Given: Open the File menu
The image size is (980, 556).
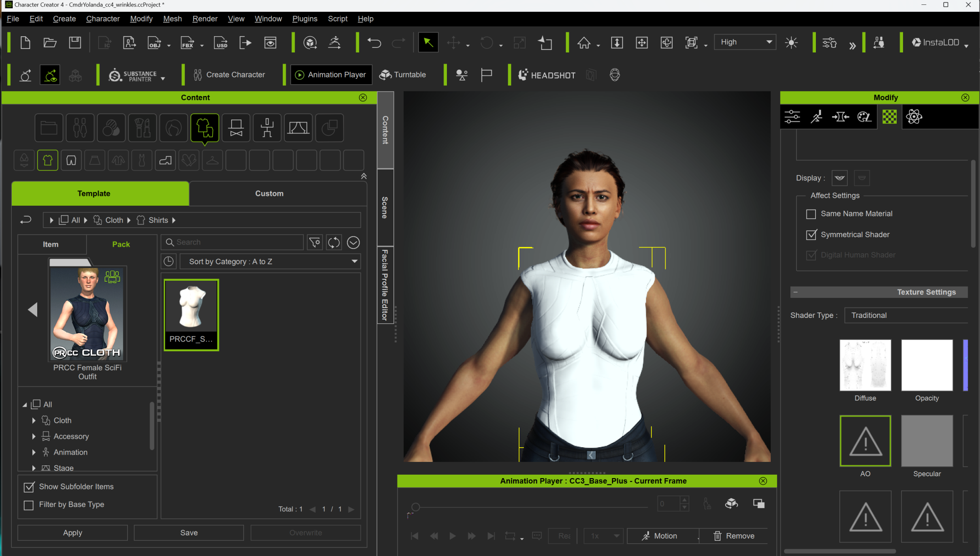Looking at the screenshot, I should coord(13,19).
